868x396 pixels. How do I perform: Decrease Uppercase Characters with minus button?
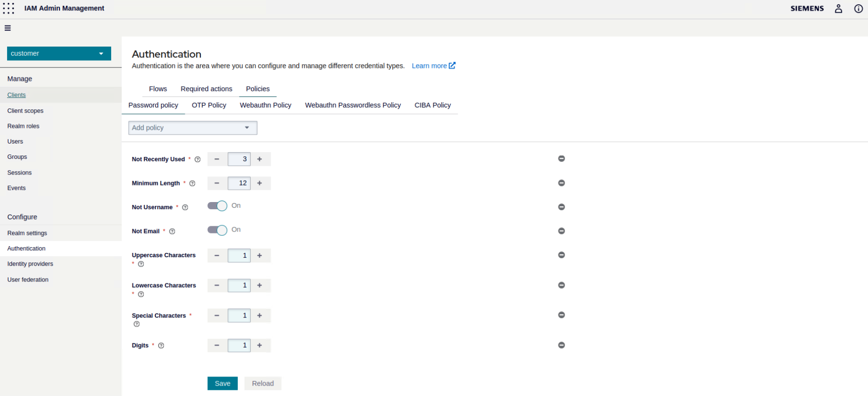tap(217, 256)
